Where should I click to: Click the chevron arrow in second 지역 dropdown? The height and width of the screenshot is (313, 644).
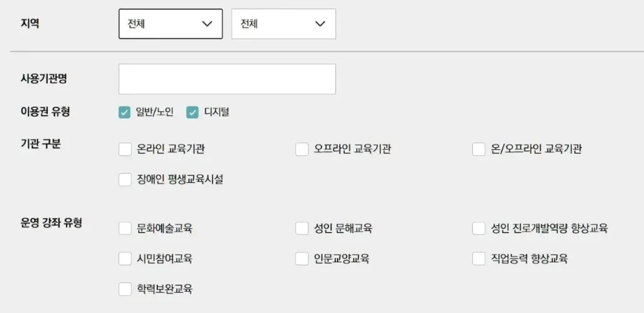click(x=320, y=24)
